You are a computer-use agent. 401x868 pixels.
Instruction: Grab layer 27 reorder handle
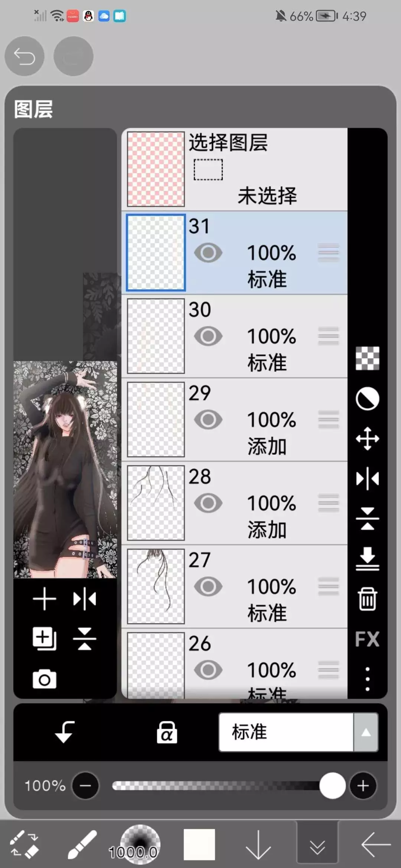(x=329, y=586)
